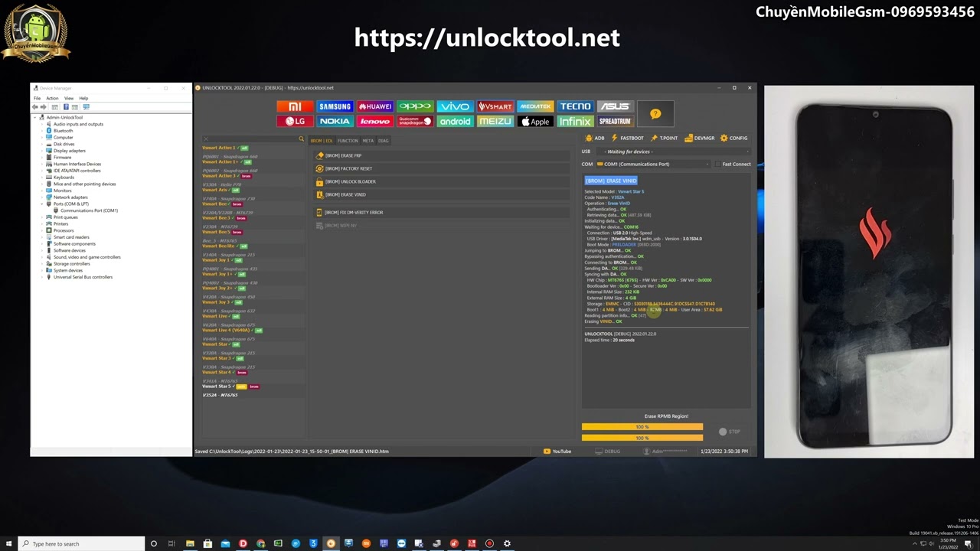This screenshot has height=551, width=980.
Task: Switch to the FUNCTION tab
Action: point(348,141)
